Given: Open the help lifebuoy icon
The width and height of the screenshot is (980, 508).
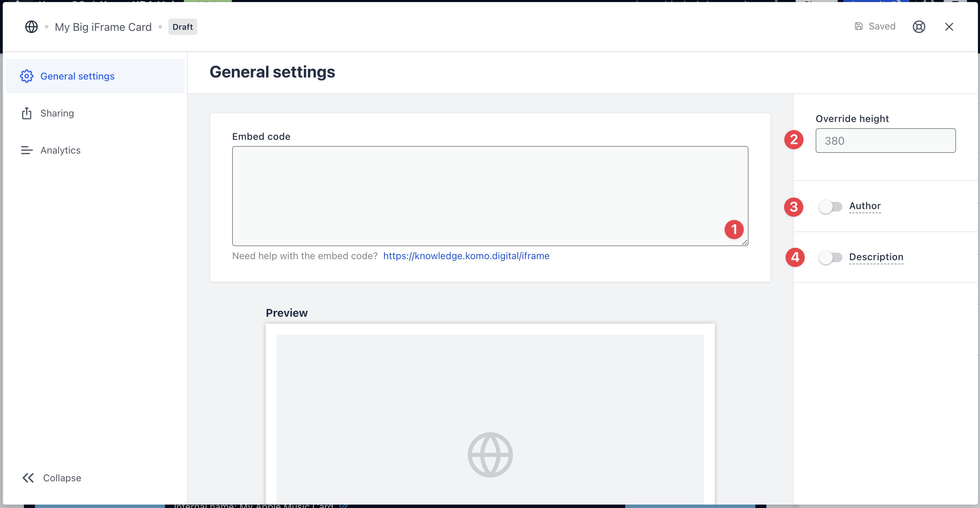Looking at the screenshot, I should click(x=918, y=27).
